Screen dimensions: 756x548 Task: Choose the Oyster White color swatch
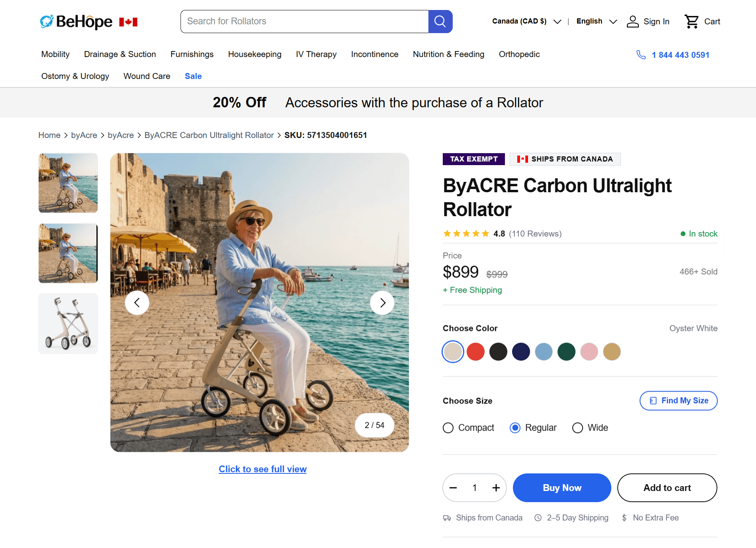(453, 352)
